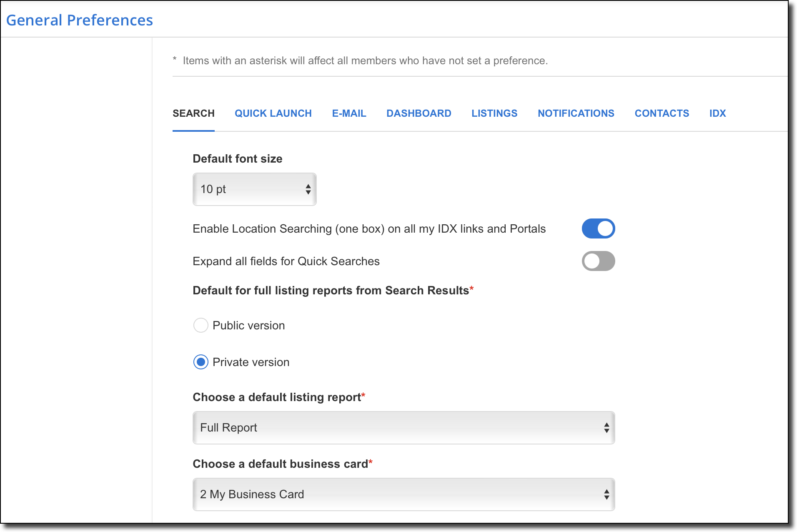Open the Notifications tab
The height and width of the screenshot is (532, 797).
click(576, 113)
